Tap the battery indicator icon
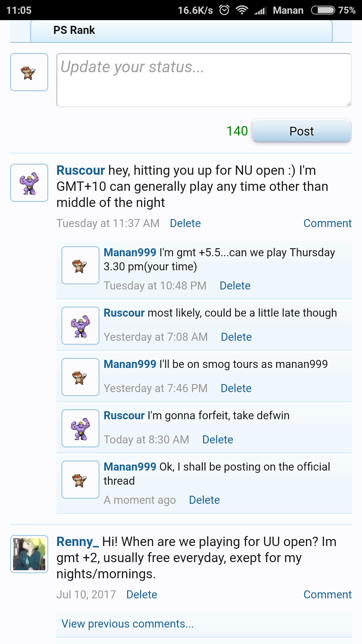362x644 pixels. (323, 10)
